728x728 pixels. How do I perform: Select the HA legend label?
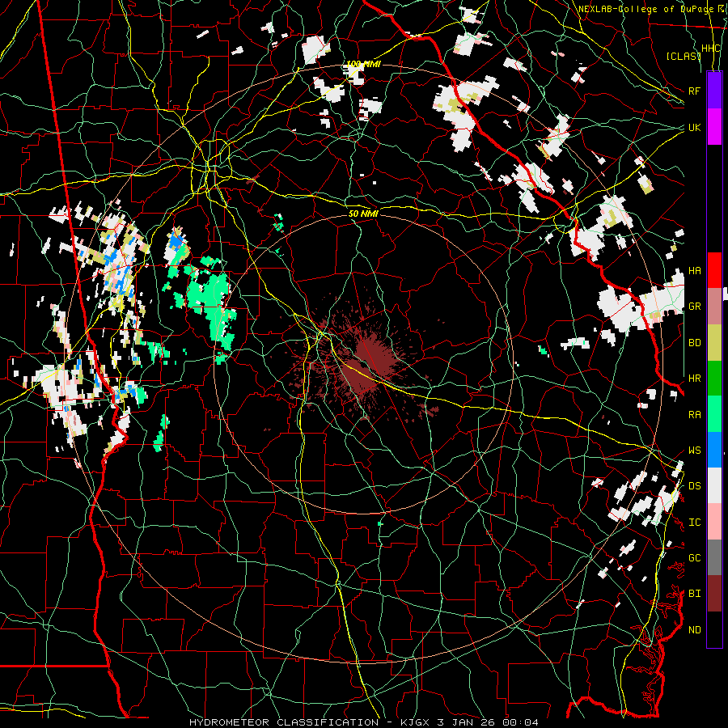(x=694, y=271)
